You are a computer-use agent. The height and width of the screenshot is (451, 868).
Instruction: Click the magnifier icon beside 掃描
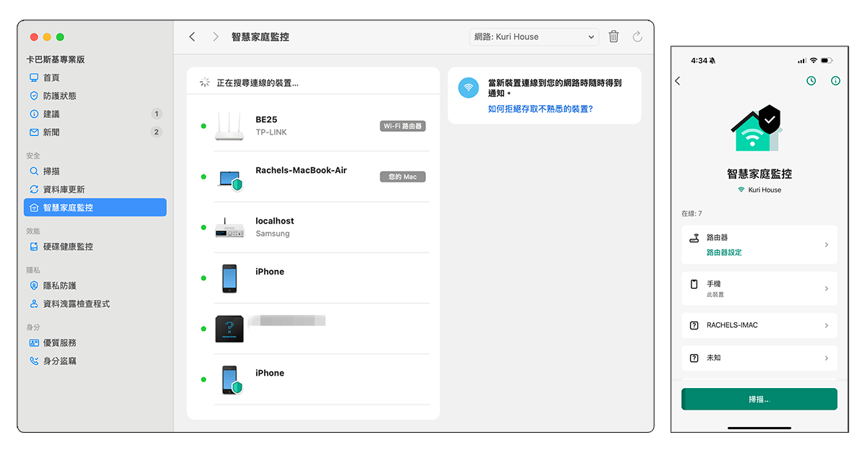(x=34, y=172)
